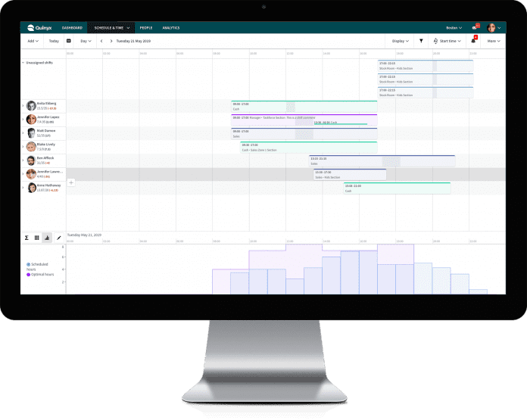527x420 pixels.
Task: Open the Dashboard tab
Action: 72,27
